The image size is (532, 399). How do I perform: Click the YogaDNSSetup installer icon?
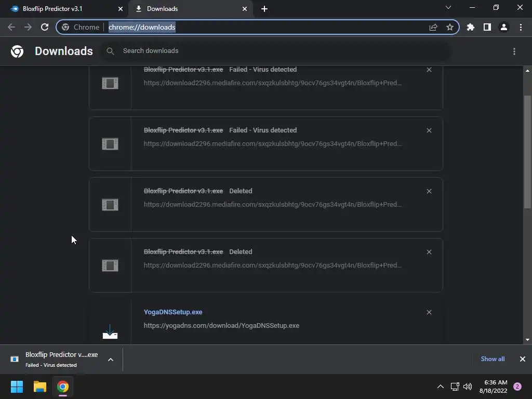pyautogui.click(x=110, y=331)
